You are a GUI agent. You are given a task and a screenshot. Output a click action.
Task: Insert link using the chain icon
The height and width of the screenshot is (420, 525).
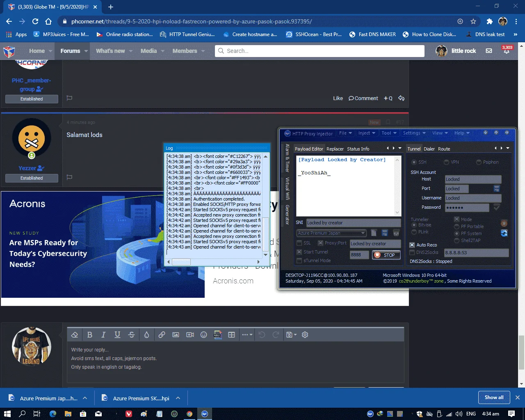(x=162, y=335)
